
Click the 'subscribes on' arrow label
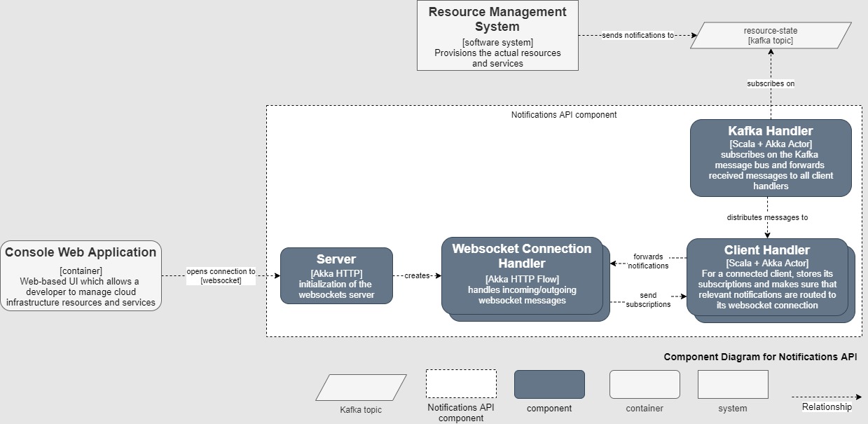coord(771,83)
